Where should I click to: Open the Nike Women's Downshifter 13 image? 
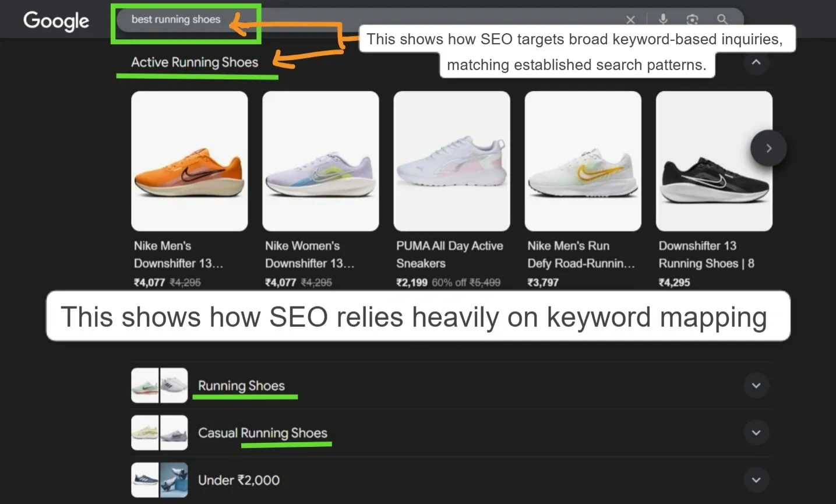[x=320, y=161]
